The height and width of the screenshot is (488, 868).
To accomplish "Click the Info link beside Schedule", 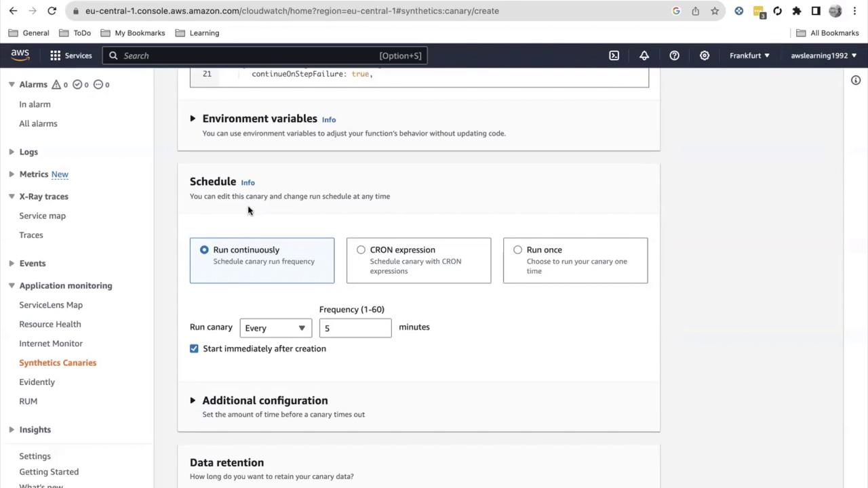I will pos(248,182).
